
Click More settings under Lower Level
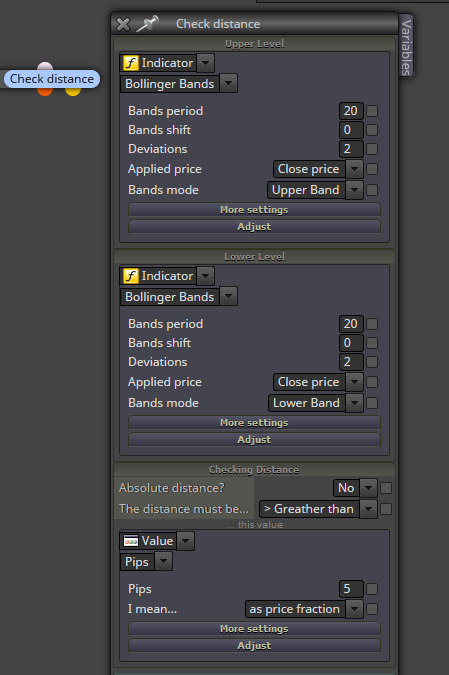[254, 423]
